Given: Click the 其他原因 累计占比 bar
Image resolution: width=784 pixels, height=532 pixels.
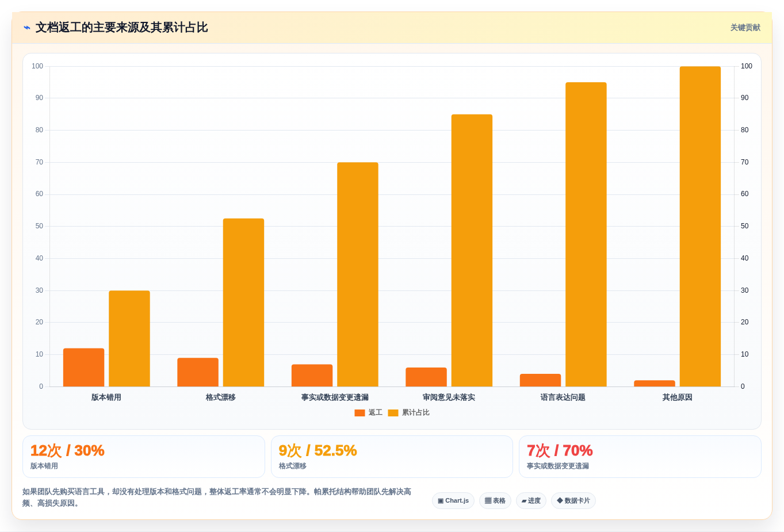Looking at the screenshot, I should (x=700, y=227).
